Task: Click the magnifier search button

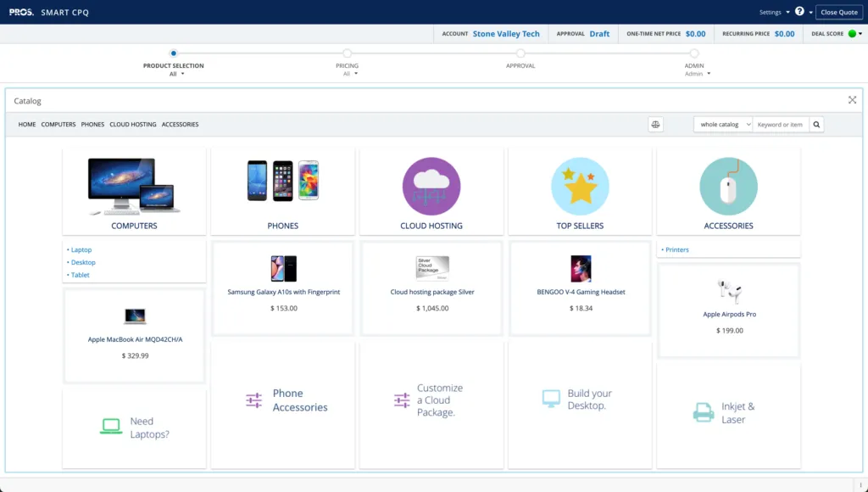Action: (x=816, y=125)
